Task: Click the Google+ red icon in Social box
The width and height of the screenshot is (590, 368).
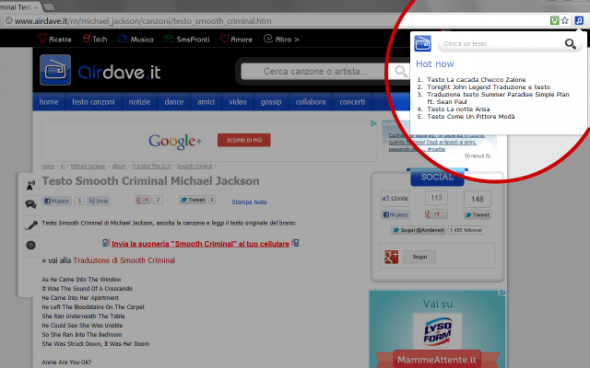Action: pos(391,257)
